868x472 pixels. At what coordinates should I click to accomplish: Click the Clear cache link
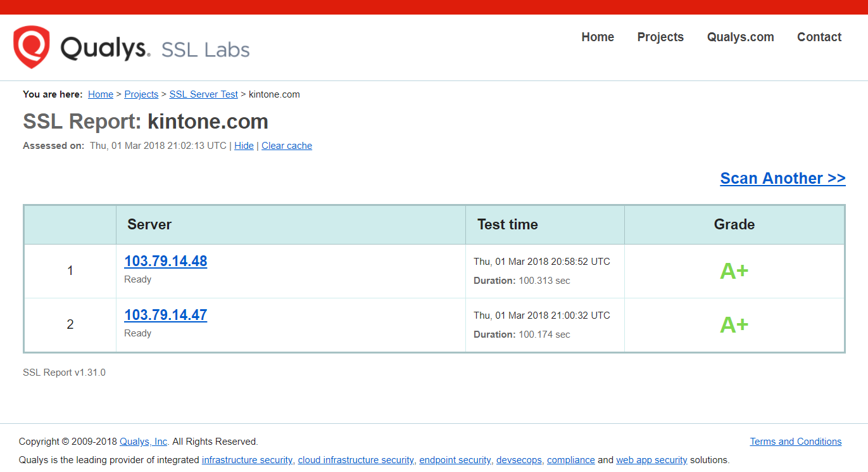coord(287,146)
